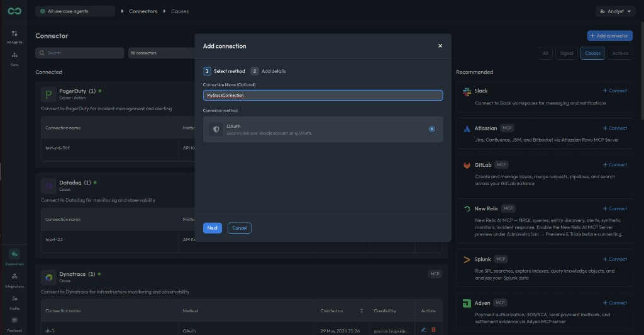Open the Data section in sidebar
This screenshot has height=335, width=644.
click(14, 59)
